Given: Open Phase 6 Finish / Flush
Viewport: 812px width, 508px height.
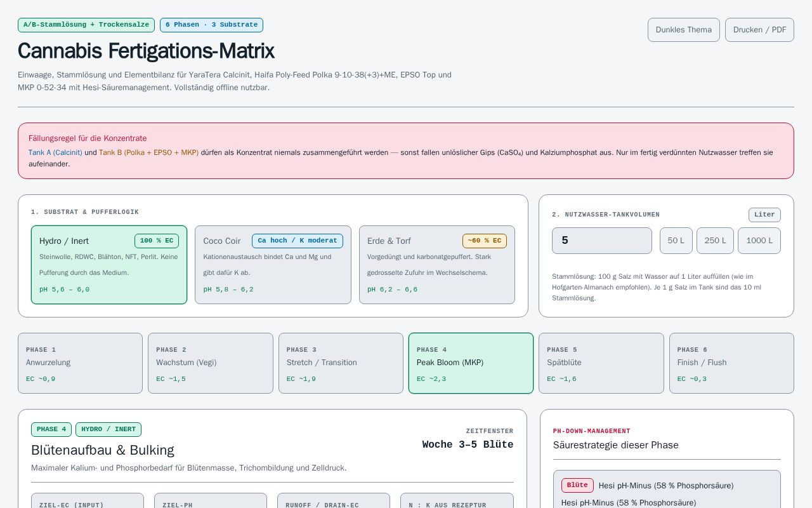Looking at the screenshot, I should pos(731,363).
